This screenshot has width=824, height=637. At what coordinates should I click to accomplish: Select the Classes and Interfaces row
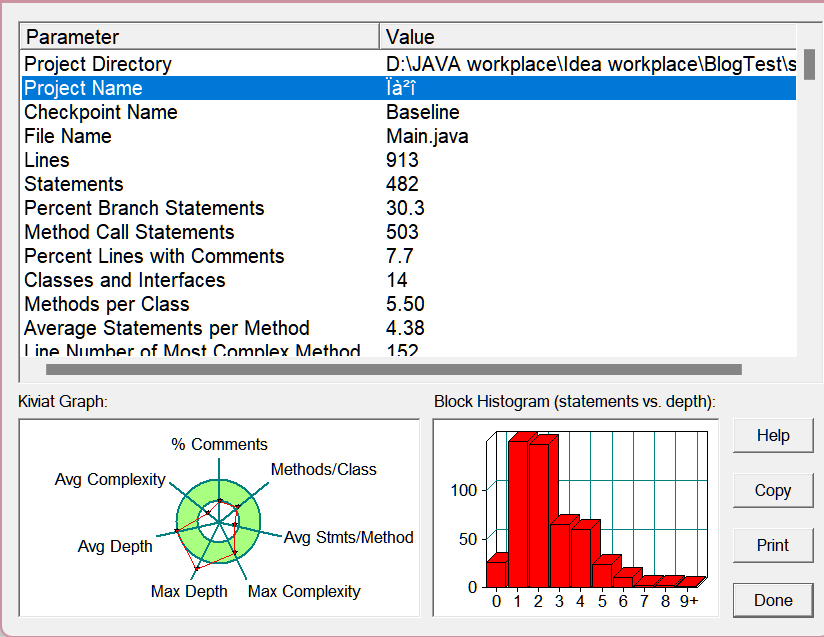[x=409, y=281]
